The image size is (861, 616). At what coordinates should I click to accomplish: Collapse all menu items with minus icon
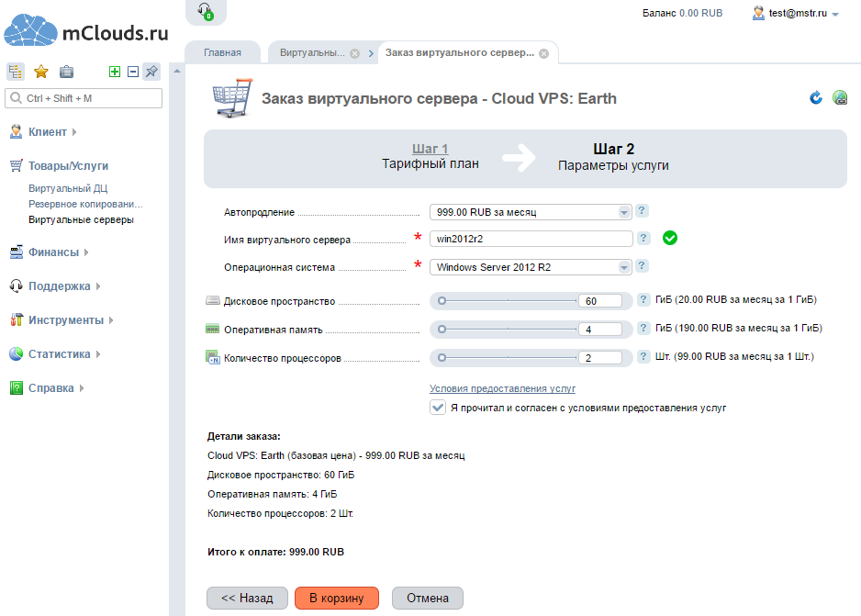133,72
